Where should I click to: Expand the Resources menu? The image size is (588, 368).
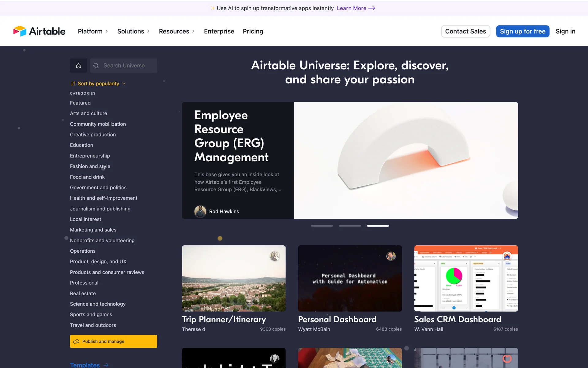177,31
